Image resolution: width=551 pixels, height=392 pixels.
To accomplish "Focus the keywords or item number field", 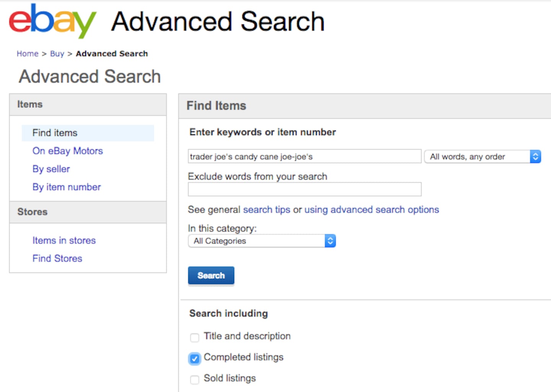I will (x=305, y=156).
